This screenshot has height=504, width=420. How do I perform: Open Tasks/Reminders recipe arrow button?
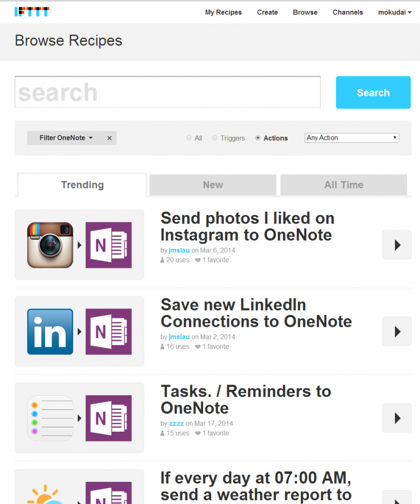(x=397, y=418)
